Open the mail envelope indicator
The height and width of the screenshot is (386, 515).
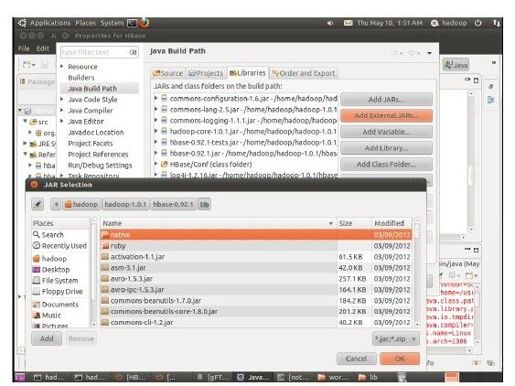click(x=348, y=23)
